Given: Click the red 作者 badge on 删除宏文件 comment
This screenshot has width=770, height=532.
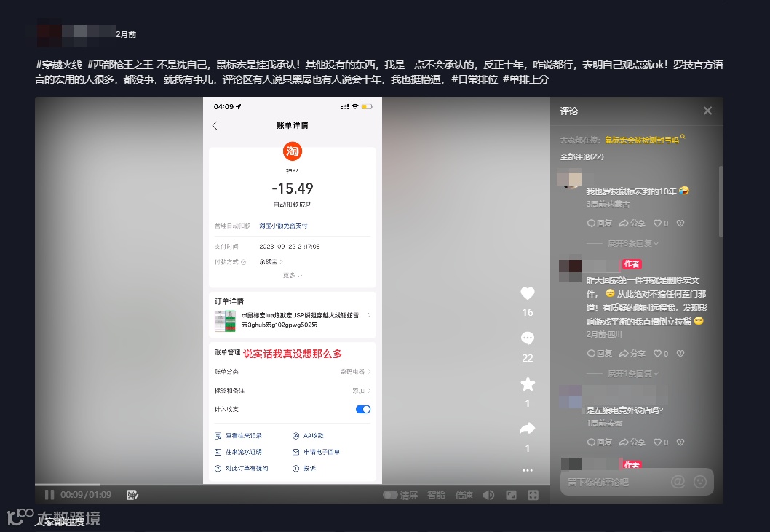Looking at the screenshot, I should click(632, 264).
